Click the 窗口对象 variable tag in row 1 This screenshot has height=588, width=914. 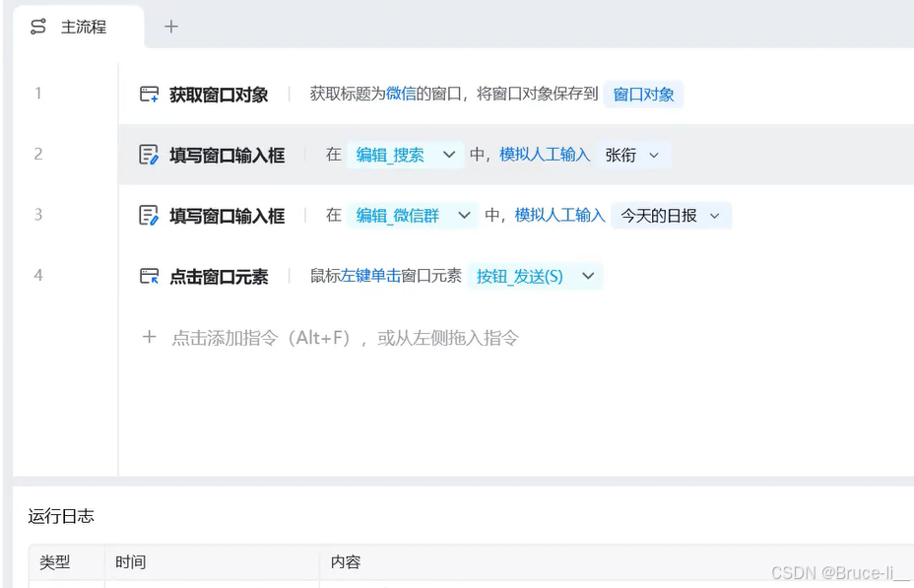643,94
